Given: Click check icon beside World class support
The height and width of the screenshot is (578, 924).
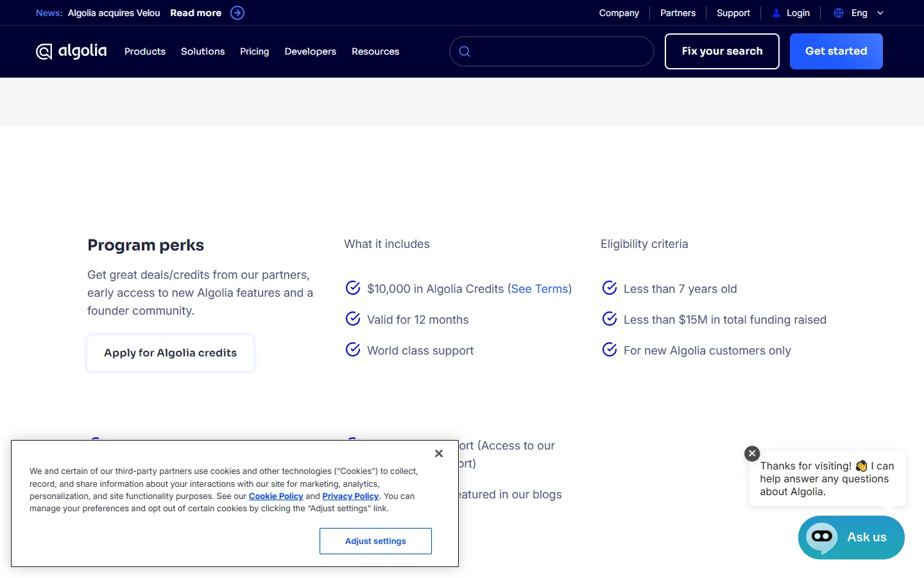Looking at the screenshot, I should (353, 349).
